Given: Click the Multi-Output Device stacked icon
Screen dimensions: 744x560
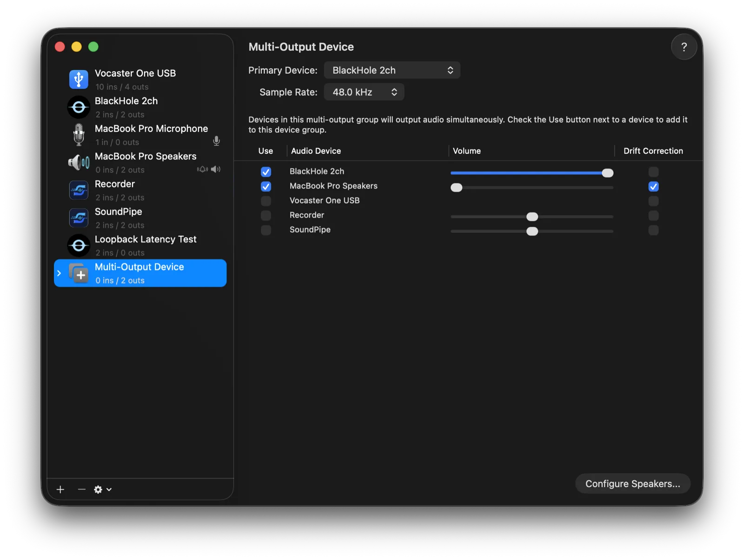Looking at the screenshot, I should (79, 273).
